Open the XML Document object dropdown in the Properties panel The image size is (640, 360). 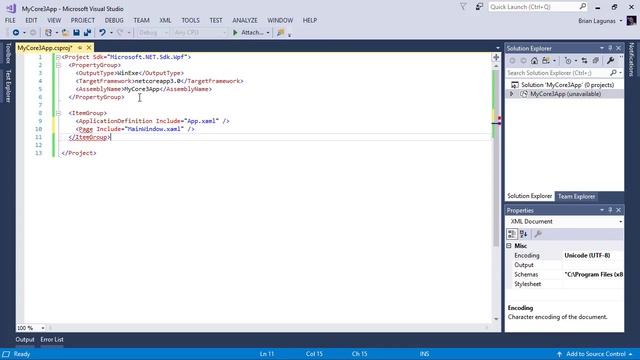pyautogui.click(x=620, y=222)
